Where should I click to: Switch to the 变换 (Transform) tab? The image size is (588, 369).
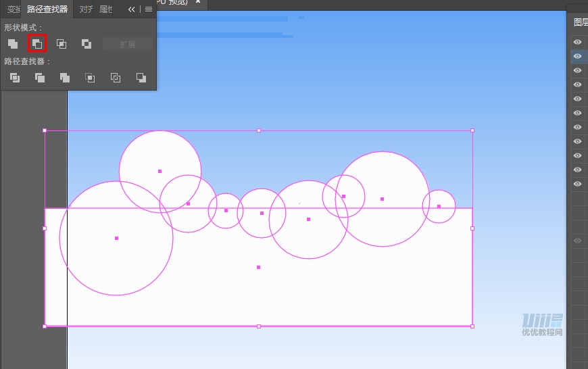click(x=12, y=9)
